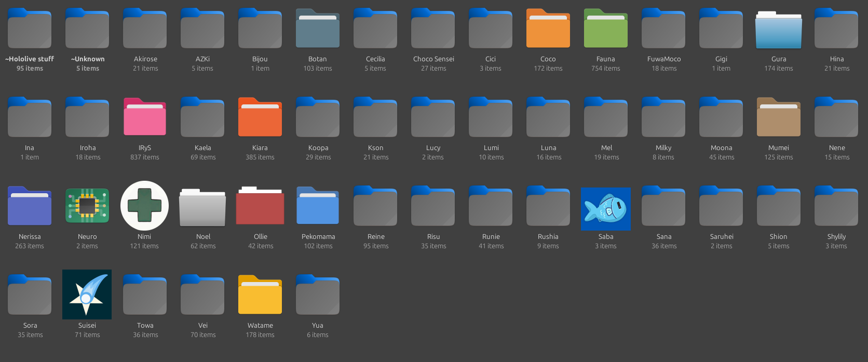The image size is (868, 362).
Task: Open the pink IRyS folder
Action: click(145, 117)
